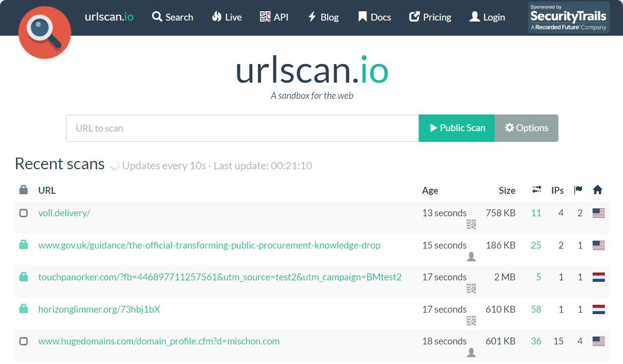Open the scan Options panel
The width and height of the screenshot is (623, 364).
tap(527, 128)
